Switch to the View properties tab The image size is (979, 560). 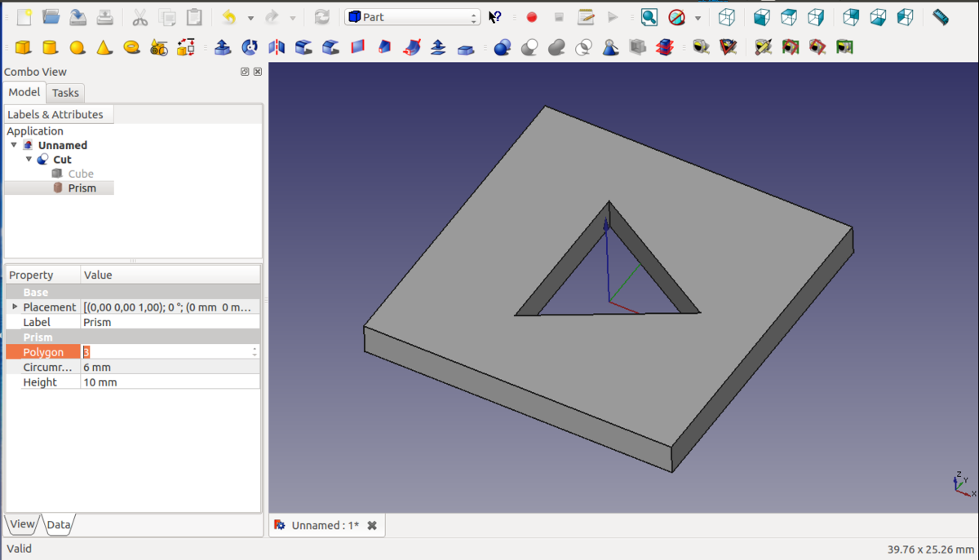click(22, 524)
